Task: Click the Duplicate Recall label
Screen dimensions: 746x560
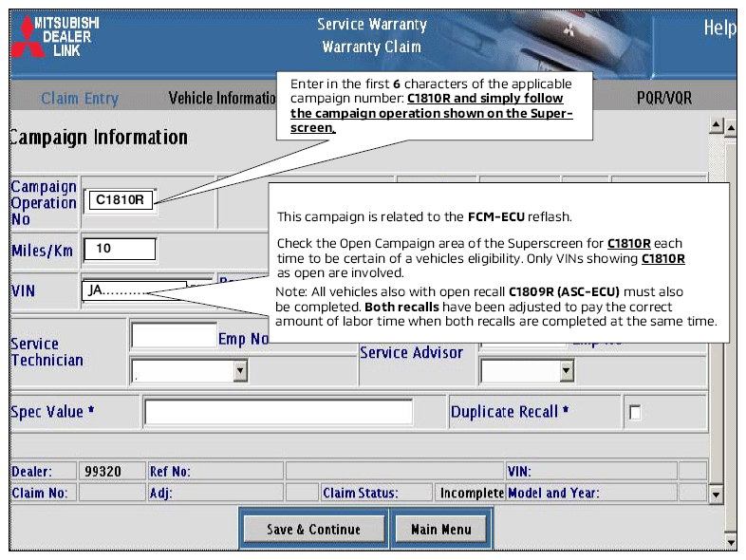Action: coord(509,412)
